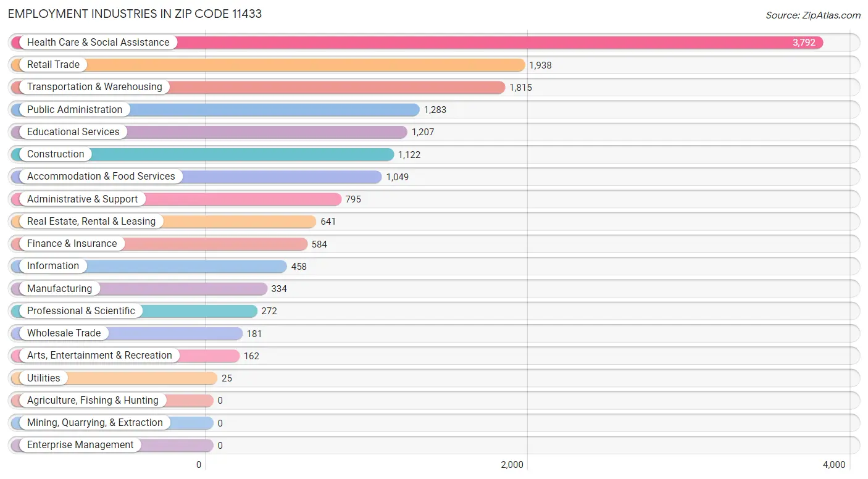Click the Real Estate, Rental & Leasing label
868x479 pixels.
(x=91, y=222)
